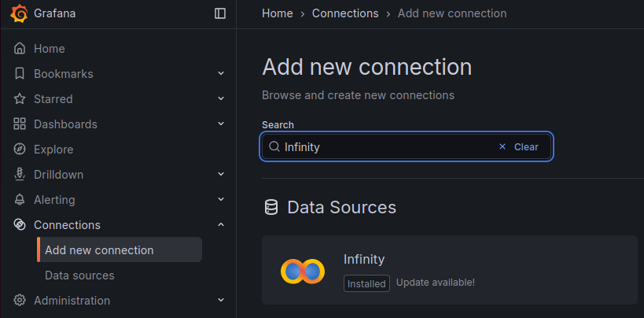Open Connections breadcrumb link

[x=344, y=13]
